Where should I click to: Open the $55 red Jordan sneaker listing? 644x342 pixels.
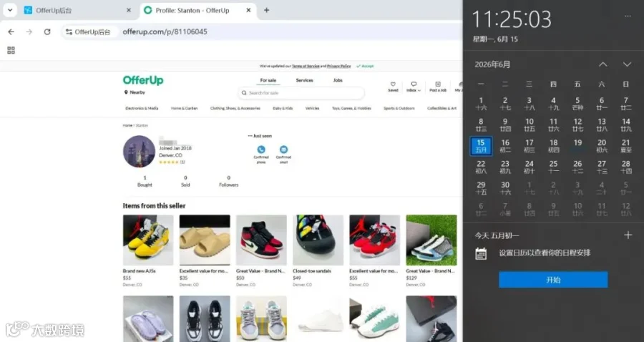[374, 240]
